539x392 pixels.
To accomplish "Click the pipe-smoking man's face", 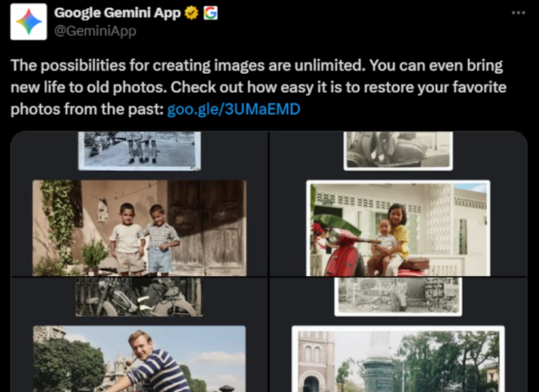I will pos(140,345).
